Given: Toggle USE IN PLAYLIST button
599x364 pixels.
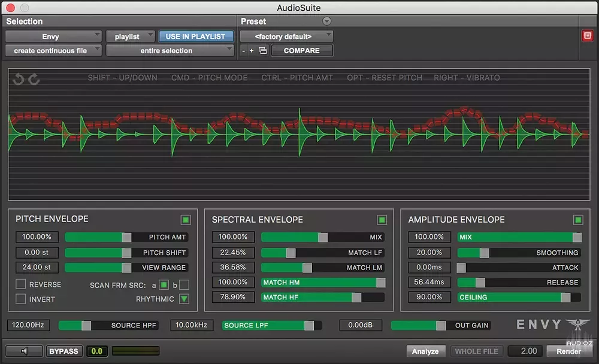Looking at the screenshot, I should [x=196, y=37].
